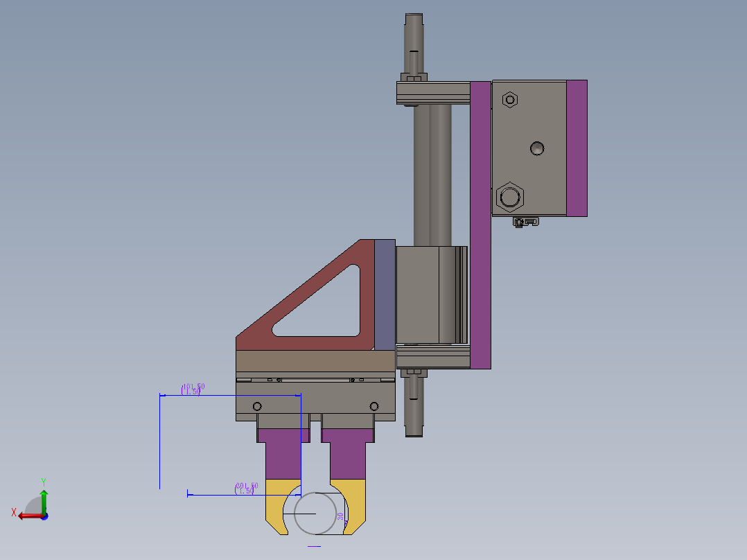The height and width of the screenshot is (560, 747).
Task: Click the left hole on the gripper body
Action: 257,407
